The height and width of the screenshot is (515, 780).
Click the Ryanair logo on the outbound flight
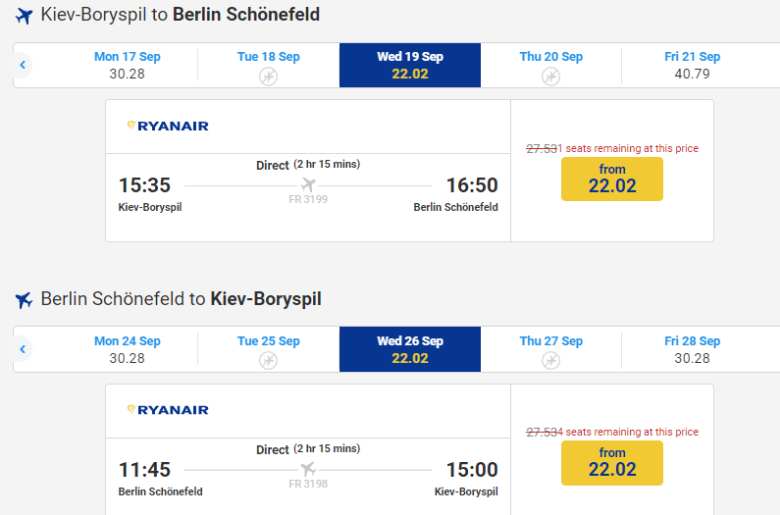tap(168, 126)
